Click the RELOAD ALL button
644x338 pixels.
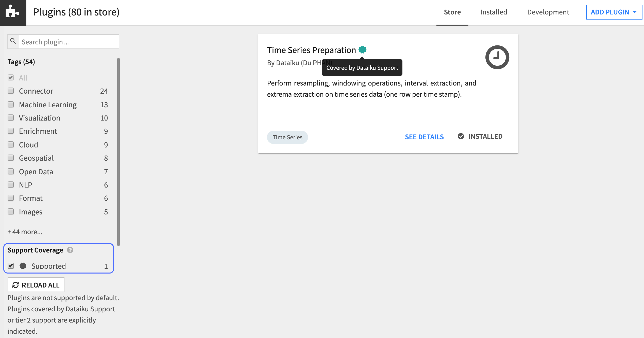(x=36, y=285)
